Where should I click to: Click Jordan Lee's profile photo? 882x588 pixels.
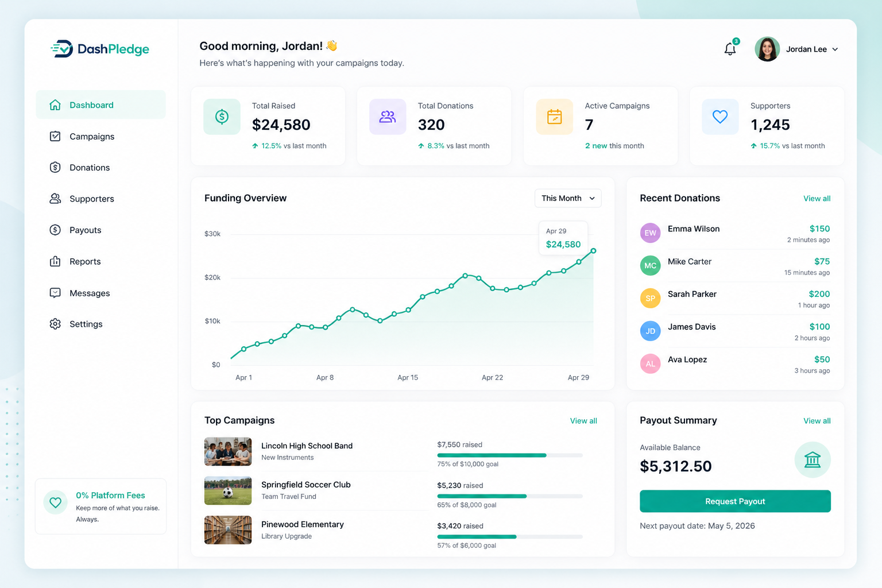pos(767,49)
